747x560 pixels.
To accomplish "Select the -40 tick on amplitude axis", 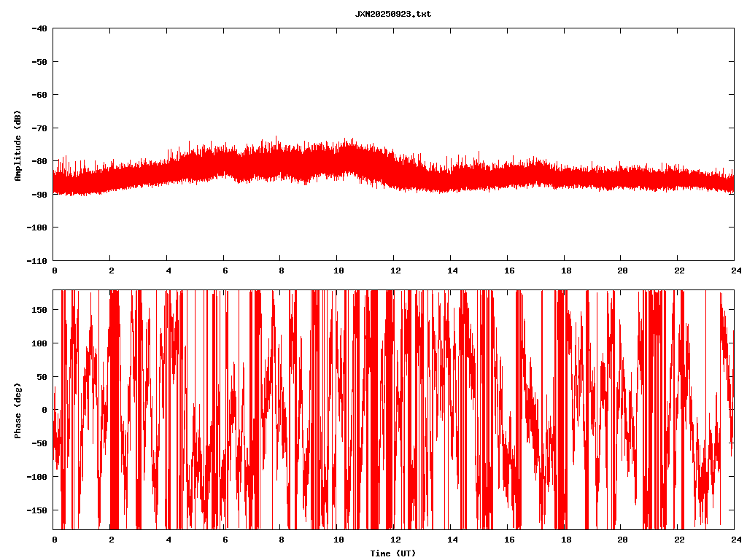I will [39, 28].
